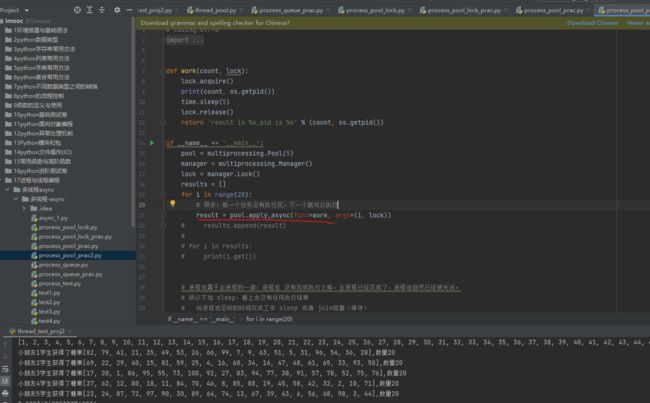Click the Download Chinese link
This screenshot has width=650, height=403.
[x=592, y=22]
